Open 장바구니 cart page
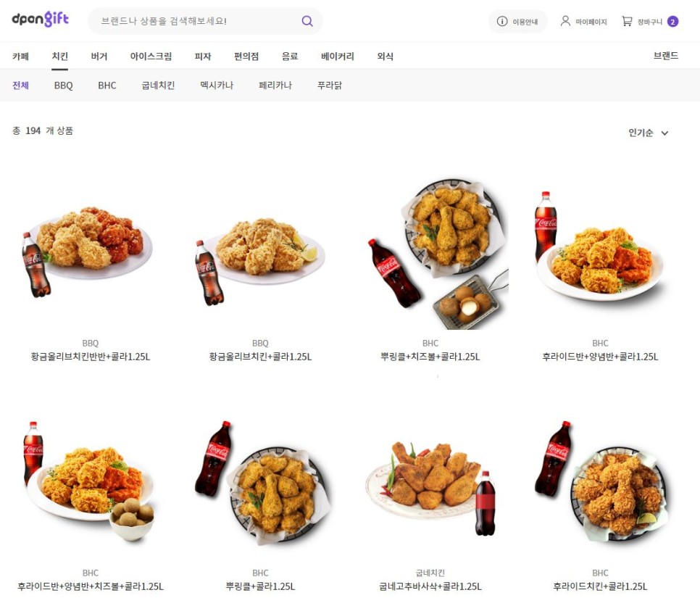 coord(650,22)
